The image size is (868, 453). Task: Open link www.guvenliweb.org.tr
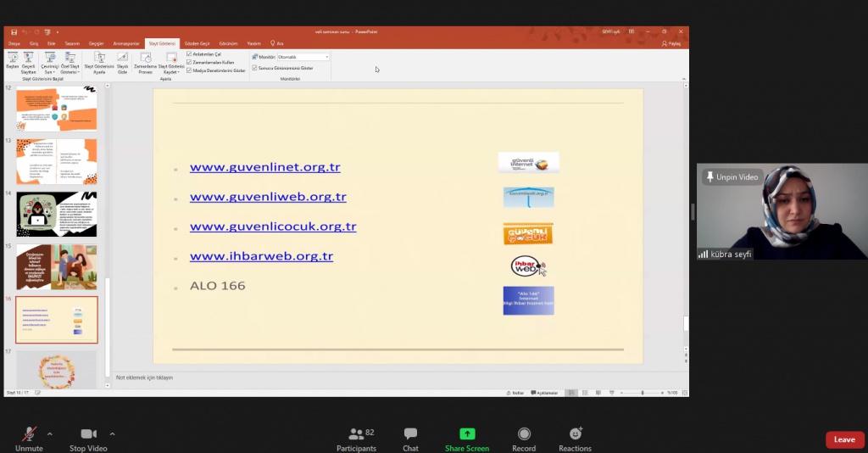268,197
